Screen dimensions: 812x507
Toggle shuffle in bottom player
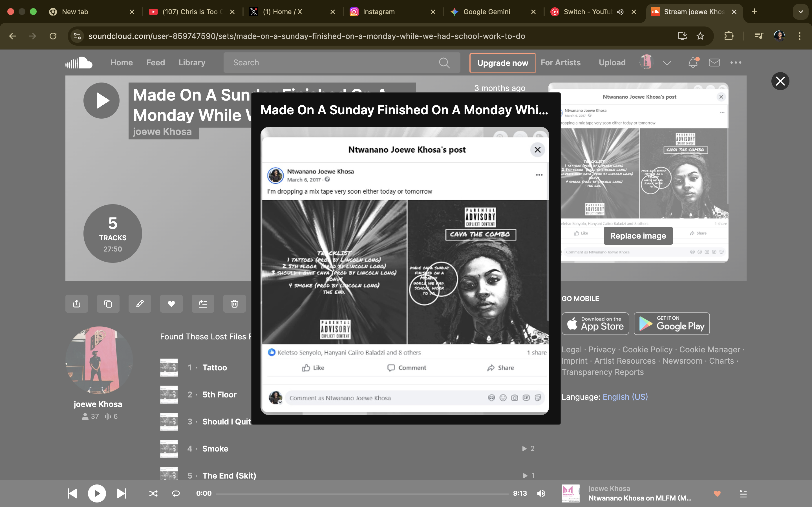[x=153, y=493]
